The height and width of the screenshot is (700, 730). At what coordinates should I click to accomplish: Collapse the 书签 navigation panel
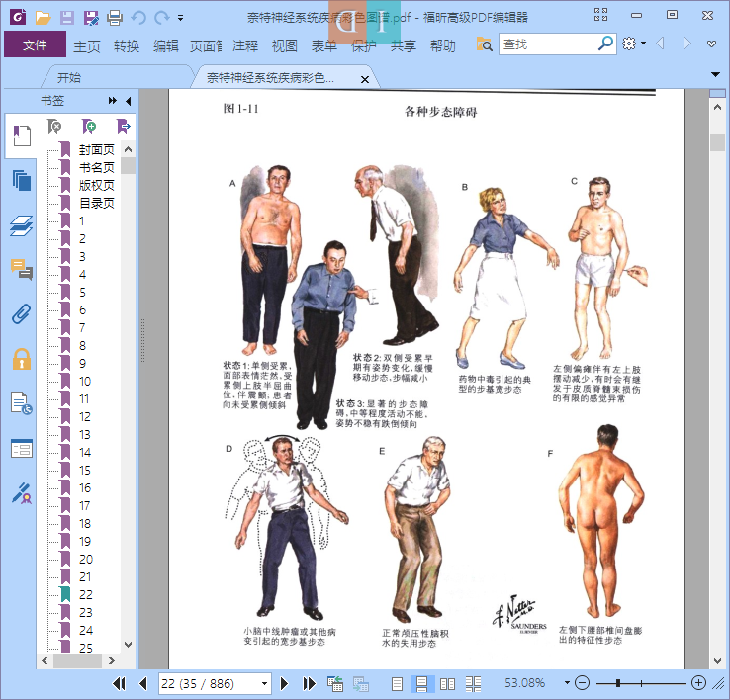click(129, 101)
